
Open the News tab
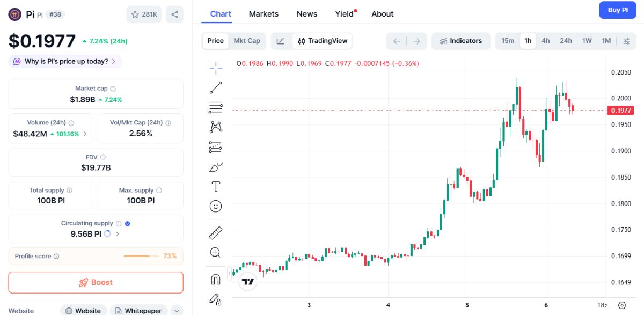pos(307,14)
